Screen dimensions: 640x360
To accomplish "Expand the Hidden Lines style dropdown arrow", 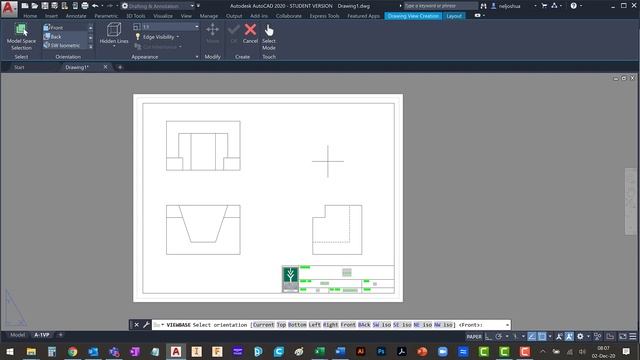I will point(114,46).
